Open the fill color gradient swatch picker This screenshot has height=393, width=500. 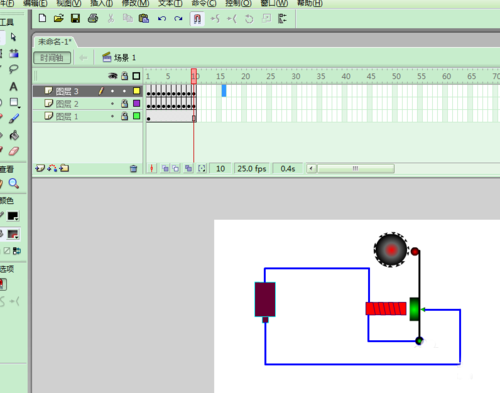click(13, 234)
